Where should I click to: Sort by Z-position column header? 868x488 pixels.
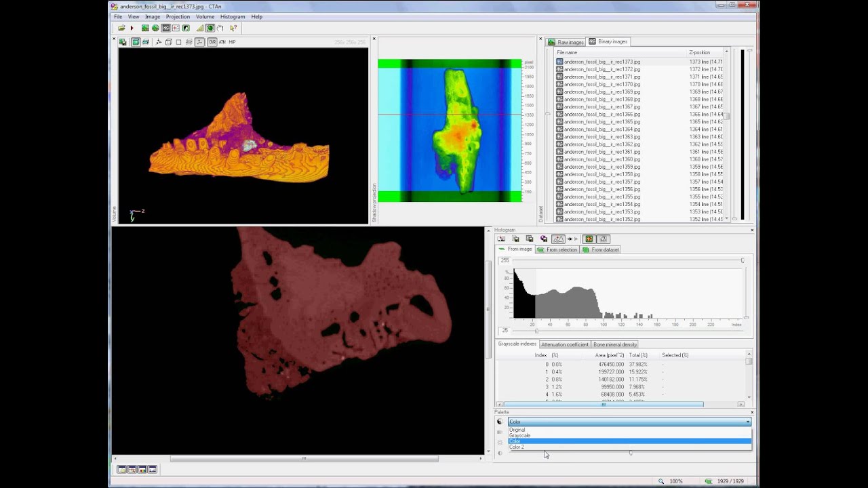pyautogui.click(x=705, y=52)
